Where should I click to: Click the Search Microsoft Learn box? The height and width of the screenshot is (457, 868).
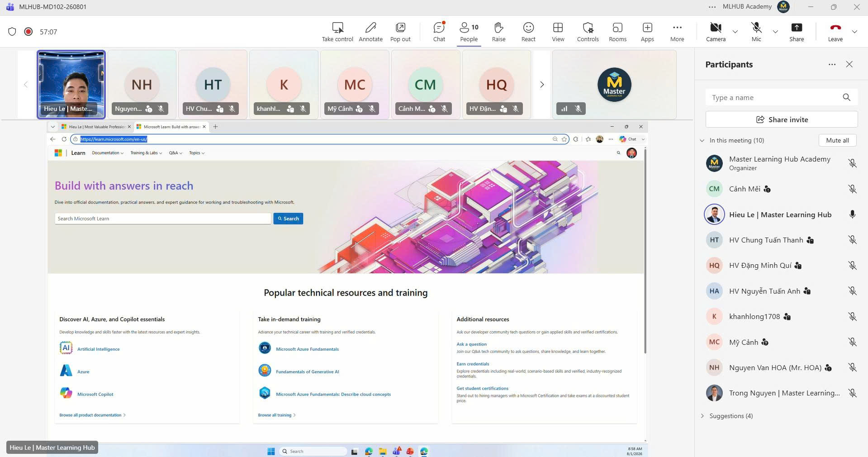tap(163, 219)
